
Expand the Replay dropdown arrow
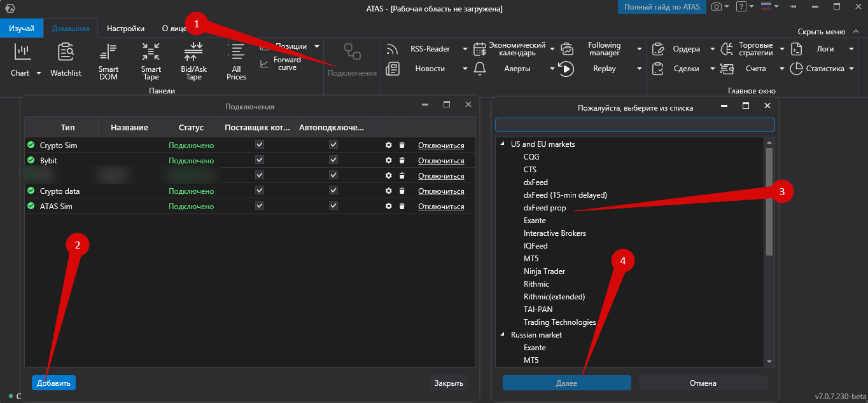(x=638, y=69)
